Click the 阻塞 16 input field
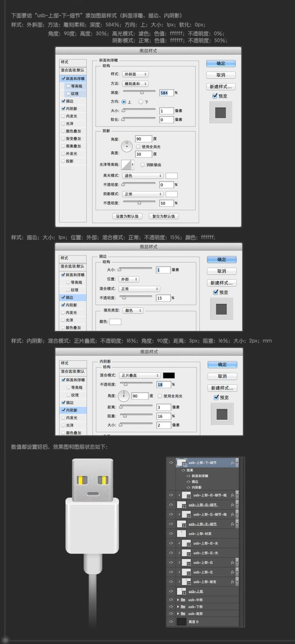 point(164,416)
